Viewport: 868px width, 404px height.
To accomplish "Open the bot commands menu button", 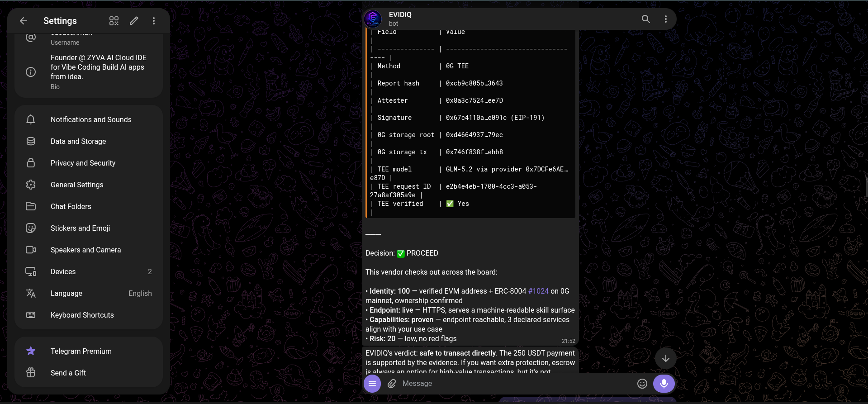I will (372, 384).
